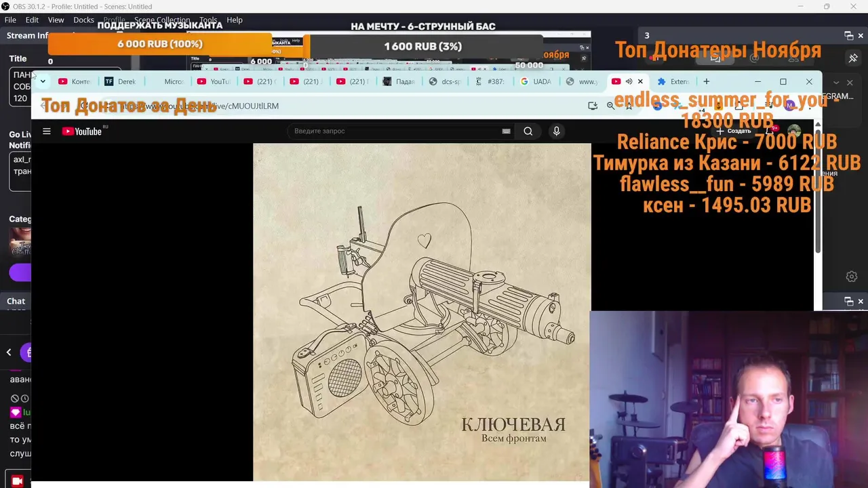The image size is (868, 488).
Task: Click the back chevron in Chat dock
Action: pos(9,352)
